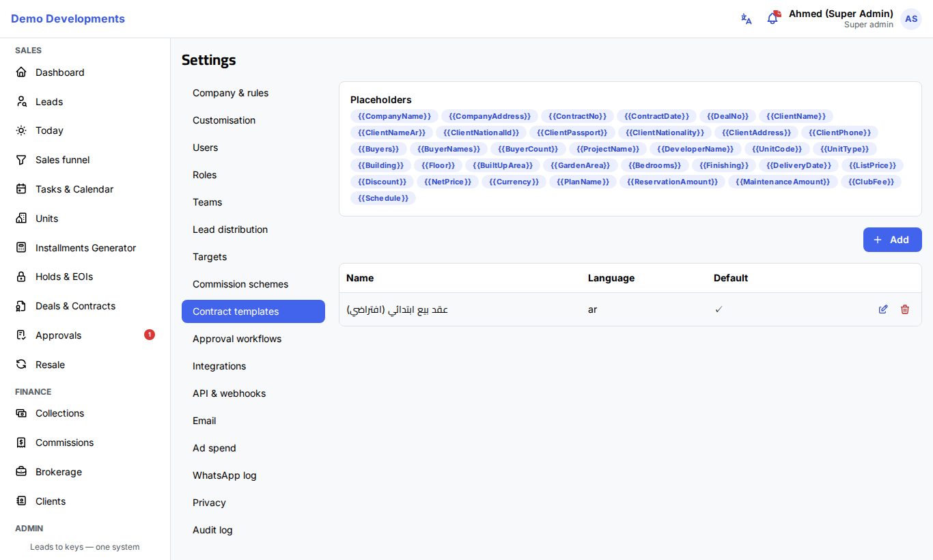Open Audit log settings

pos(253,530)
